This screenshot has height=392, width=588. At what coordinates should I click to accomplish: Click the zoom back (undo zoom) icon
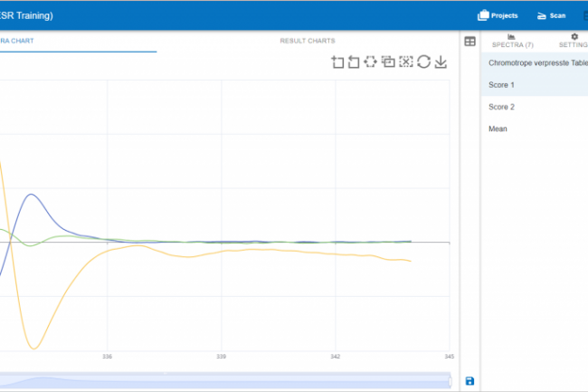(x=354, y=62)
